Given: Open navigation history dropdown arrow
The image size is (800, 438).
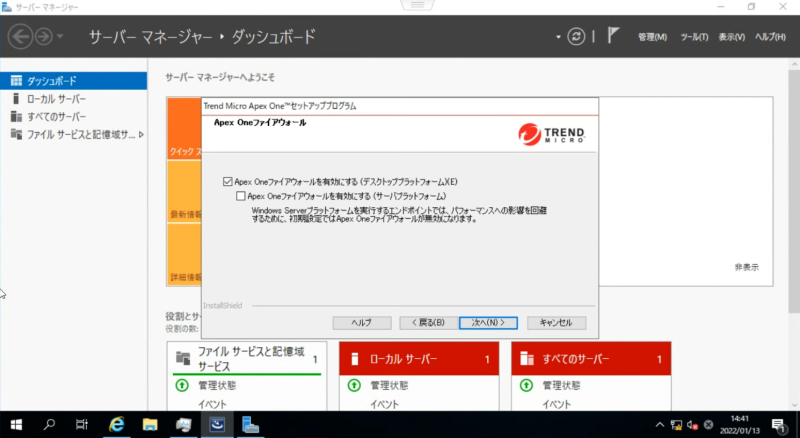Looking at the screenshot, I should point(60,37).
